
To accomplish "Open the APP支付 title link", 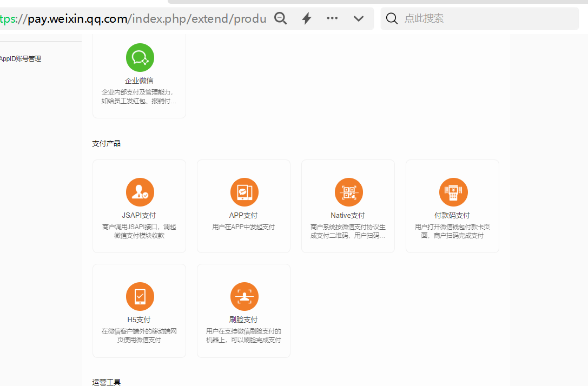I will point(243,215).
